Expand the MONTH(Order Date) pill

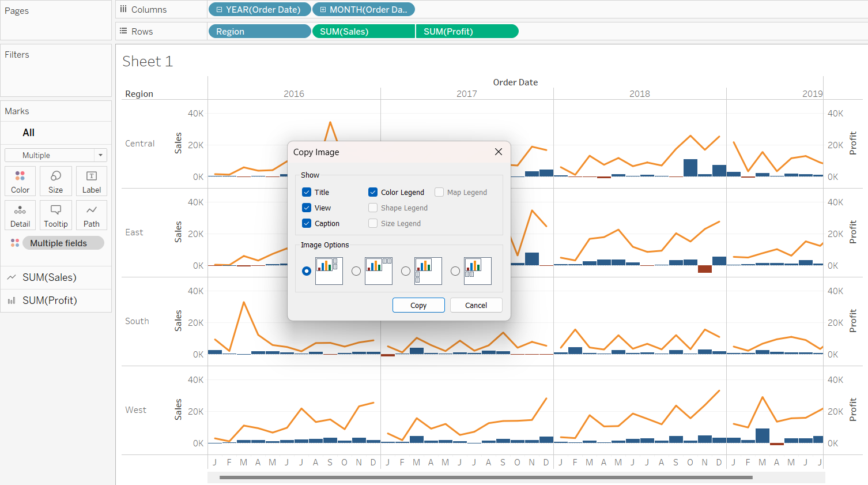click(x=323, y=10)
